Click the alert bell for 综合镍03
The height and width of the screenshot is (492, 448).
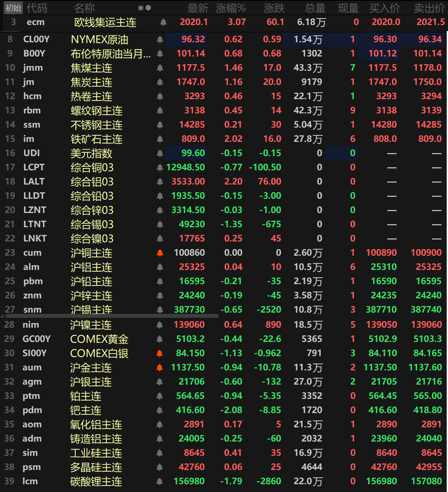[x=160, y=238]
